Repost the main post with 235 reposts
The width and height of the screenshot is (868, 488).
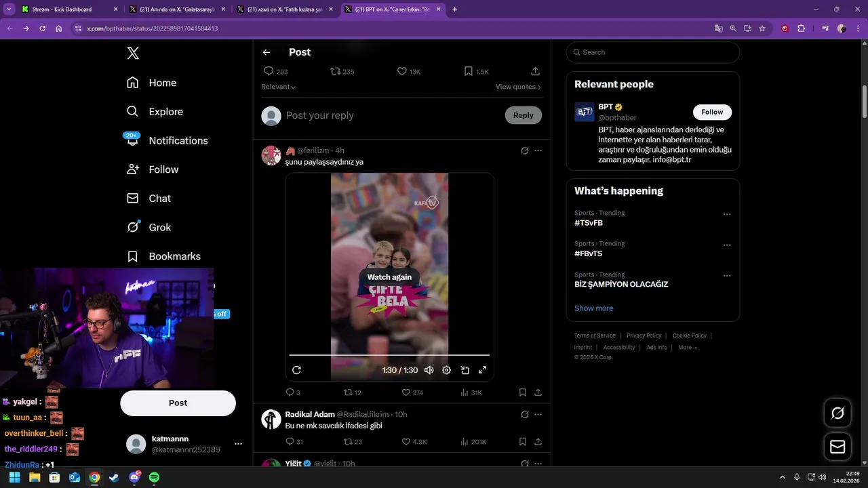(342, 71)
